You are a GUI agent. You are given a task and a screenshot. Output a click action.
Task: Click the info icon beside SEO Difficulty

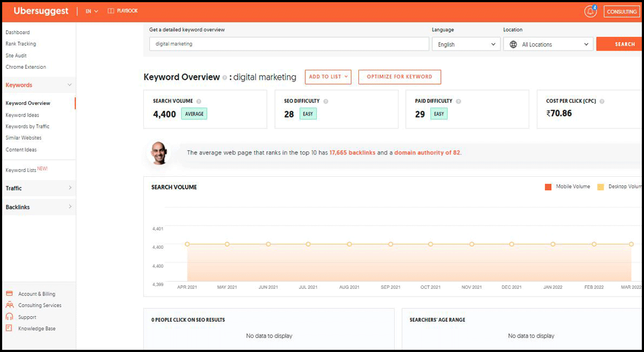point(326,101)
